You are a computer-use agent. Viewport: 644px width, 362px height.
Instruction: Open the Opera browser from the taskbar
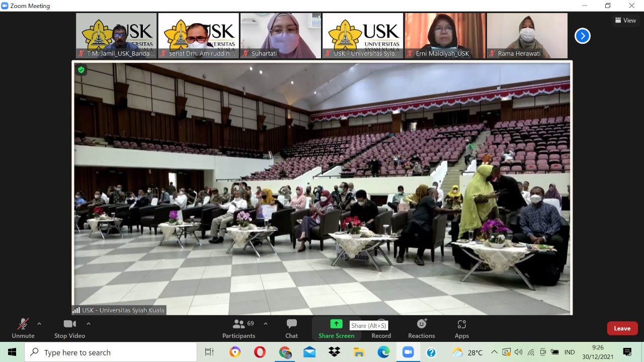coord(260,352)
